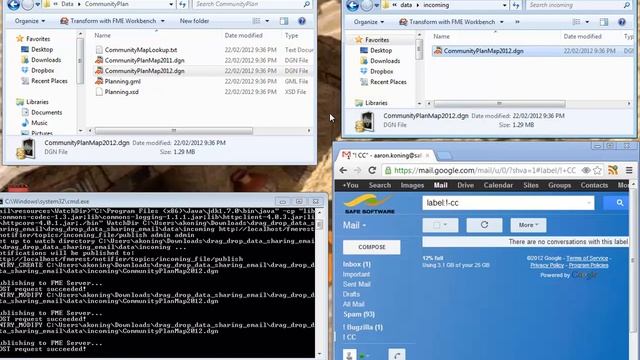The width and height of the screenshot is (640, 360).
Task: Open Organize menu in incoming window
Action: click(x=369, y=22)
